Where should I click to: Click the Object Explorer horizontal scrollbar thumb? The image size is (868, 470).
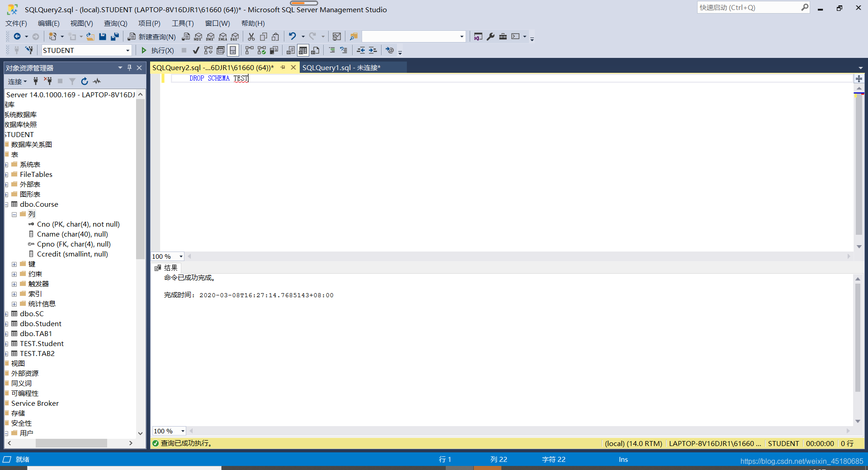[x=71, y=443]
